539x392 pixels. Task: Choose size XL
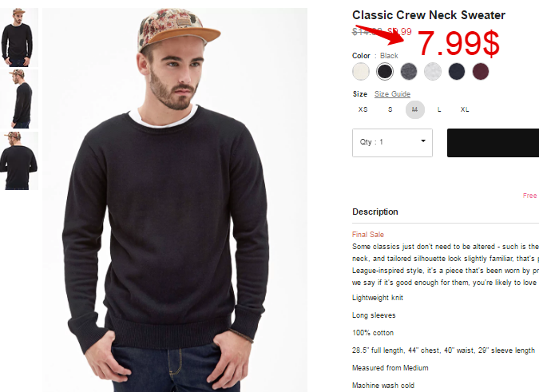[x=465, y=109]
